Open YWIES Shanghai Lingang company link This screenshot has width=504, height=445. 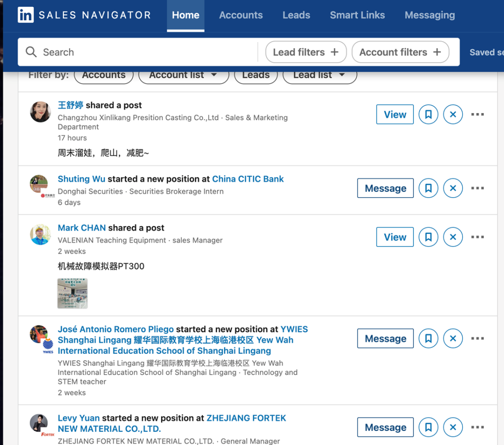pos(182,340)
